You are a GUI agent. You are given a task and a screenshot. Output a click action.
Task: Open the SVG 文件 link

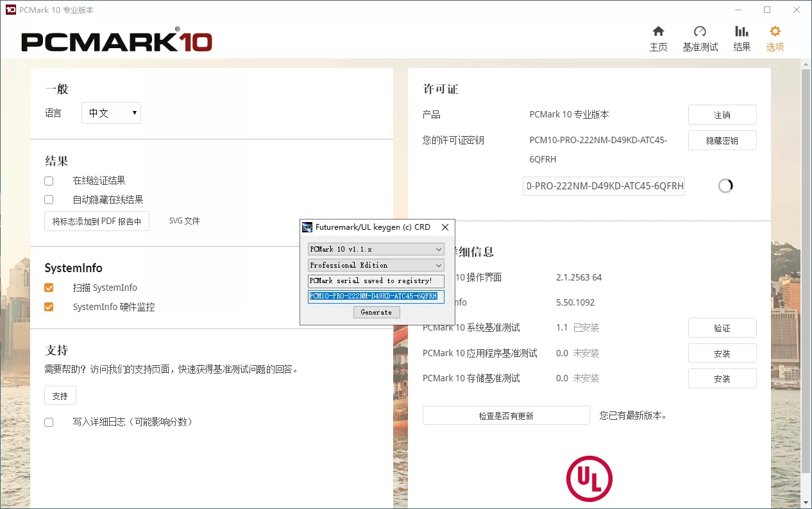pos(184,220)
